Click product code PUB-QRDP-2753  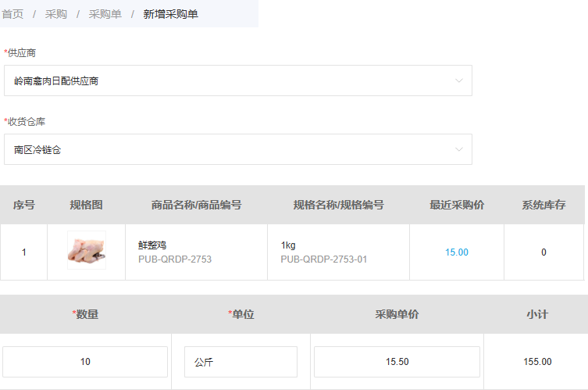pos(175,259)
